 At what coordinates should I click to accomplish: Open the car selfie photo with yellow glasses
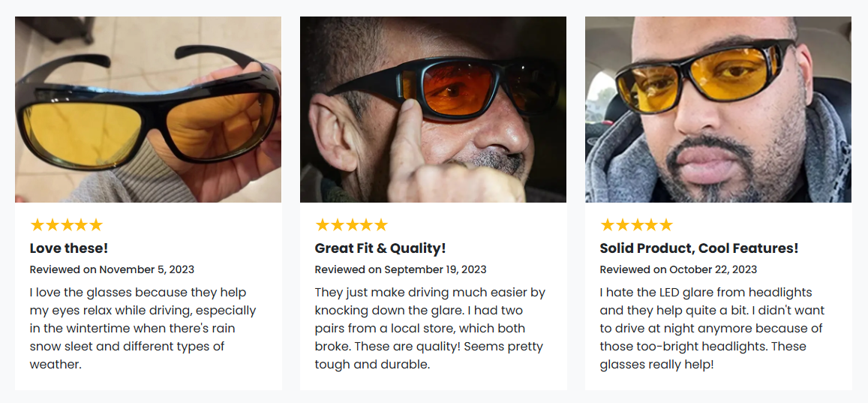click(x=718, y=110)
